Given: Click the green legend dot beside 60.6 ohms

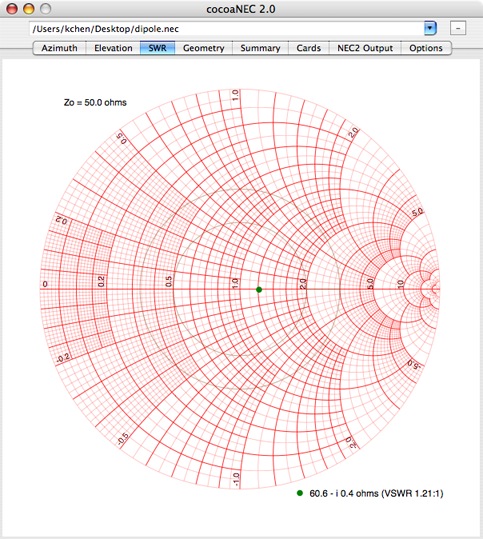Looking at the screenshot, I should [300, 493].
